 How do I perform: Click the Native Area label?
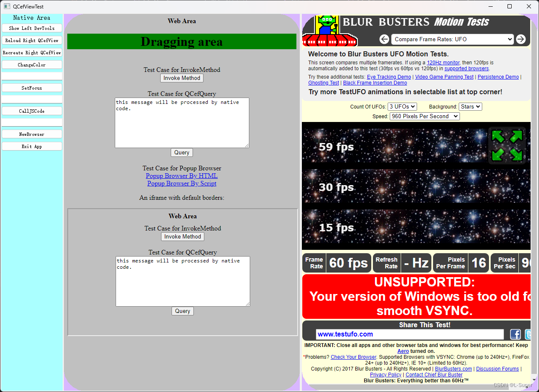[32, 18]
